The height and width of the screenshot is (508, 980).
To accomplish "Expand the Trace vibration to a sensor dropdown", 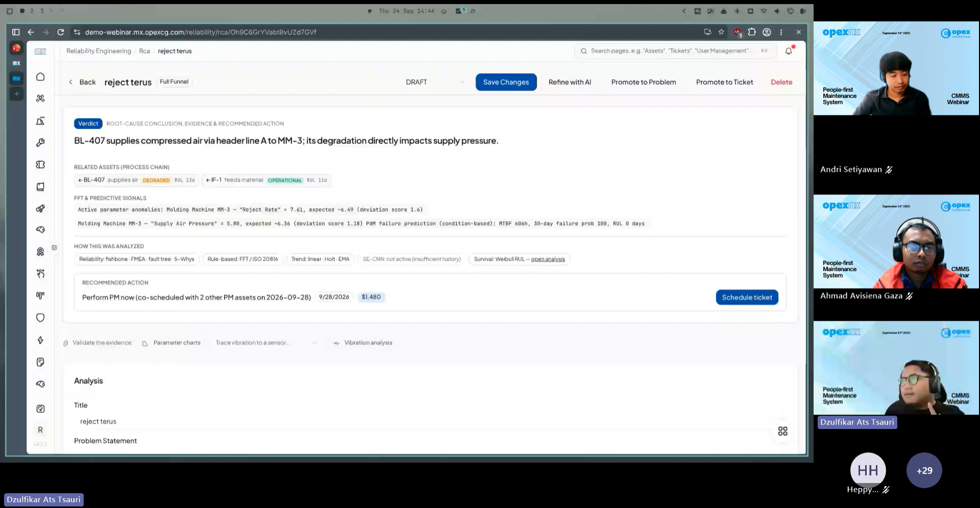I will coord(266,343).
